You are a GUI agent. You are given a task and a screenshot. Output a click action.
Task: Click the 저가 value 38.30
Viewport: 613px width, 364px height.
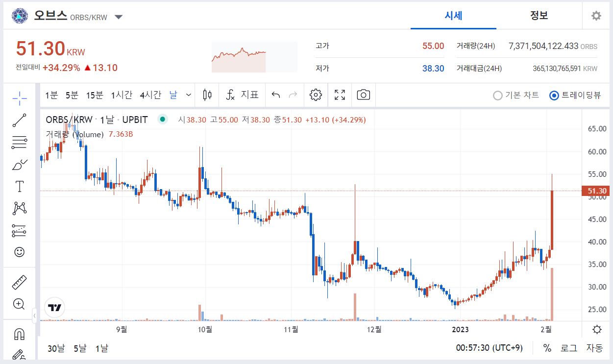tap(433, 69)
